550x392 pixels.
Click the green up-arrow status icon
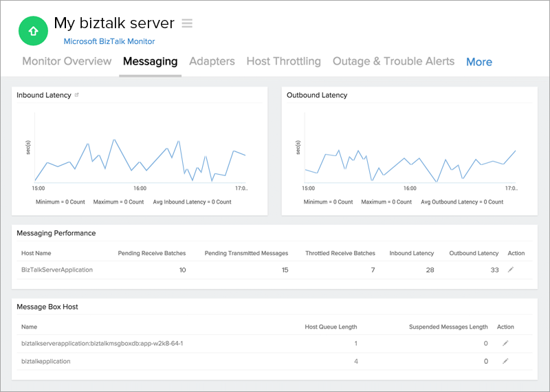32,31
